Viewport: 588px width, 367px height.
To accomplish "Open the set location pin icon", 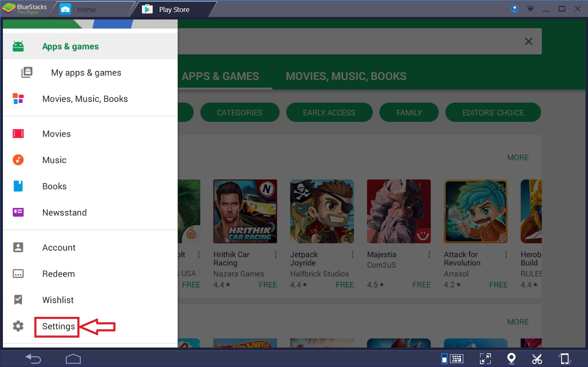I will tap(511, 359).
